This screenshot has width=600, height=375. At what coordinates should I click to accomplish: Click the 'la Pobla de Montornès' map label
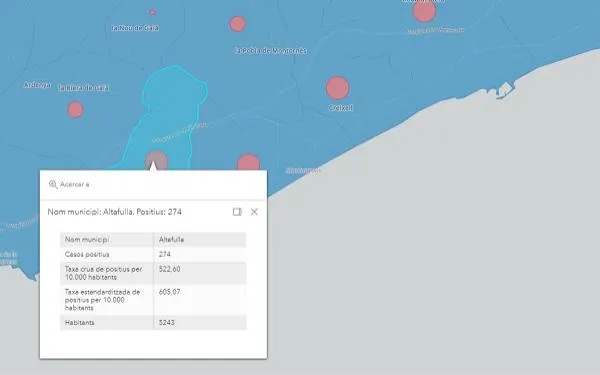click(271, 51)
